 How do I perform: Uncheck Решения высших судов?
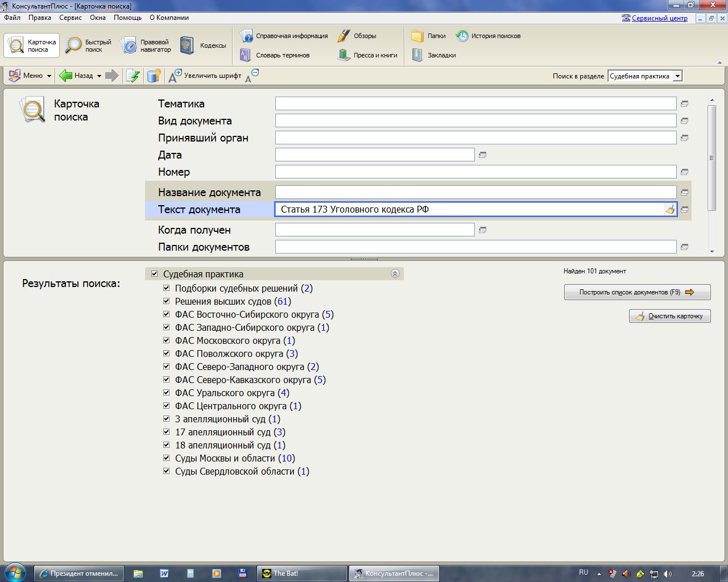click(166, 301)
